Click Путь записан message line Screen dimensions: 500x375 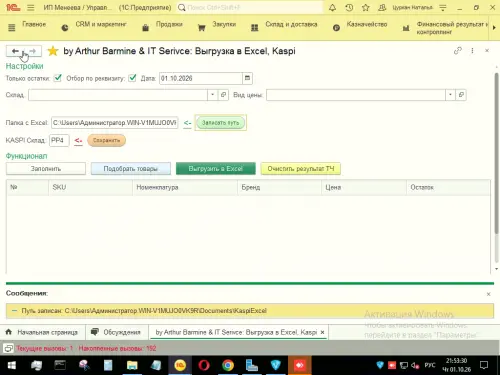tap(250, 311)
